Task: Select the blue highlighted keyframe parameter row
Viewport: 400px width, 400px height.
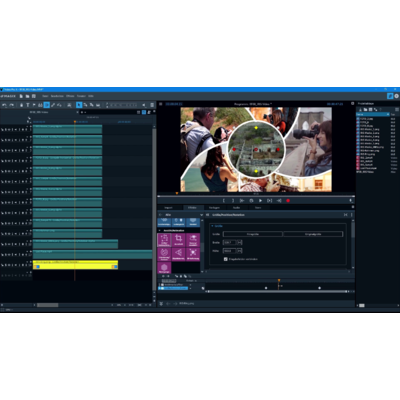Action: click(174, 288)
